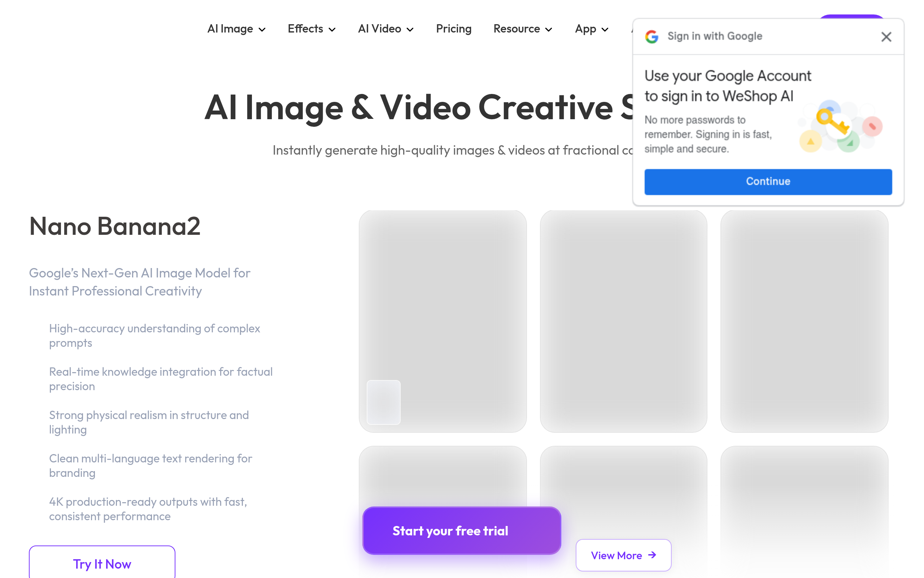Expand the AI Video navigation dropdown

click(385, 29)
